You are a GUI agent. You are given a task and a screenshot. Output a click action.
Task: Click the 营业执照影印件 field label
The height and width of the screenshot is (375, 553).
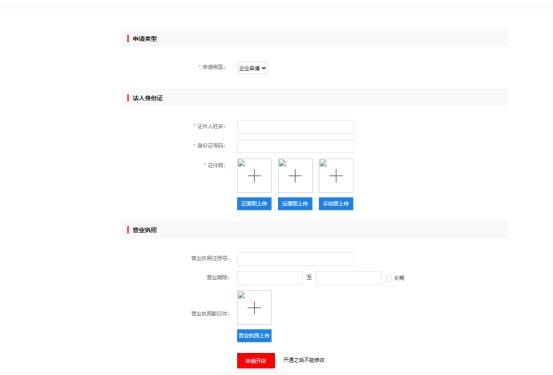(210, 313)
